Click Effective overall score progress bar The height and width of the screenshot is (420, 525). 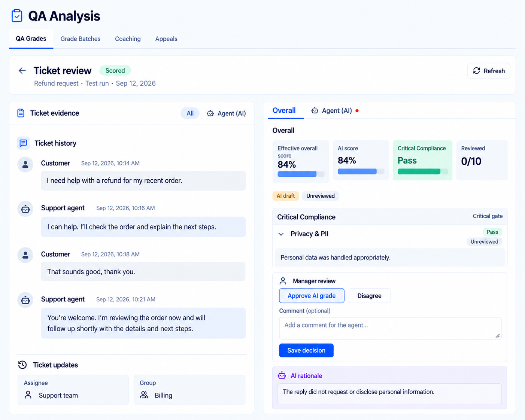tap(301, 174)
